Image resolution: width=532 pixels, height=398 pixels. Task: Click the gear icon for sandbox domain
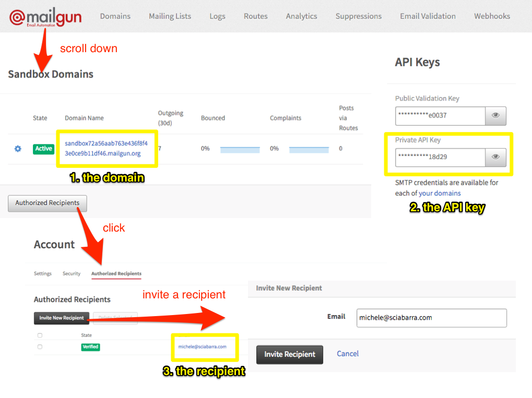point(18,149)
